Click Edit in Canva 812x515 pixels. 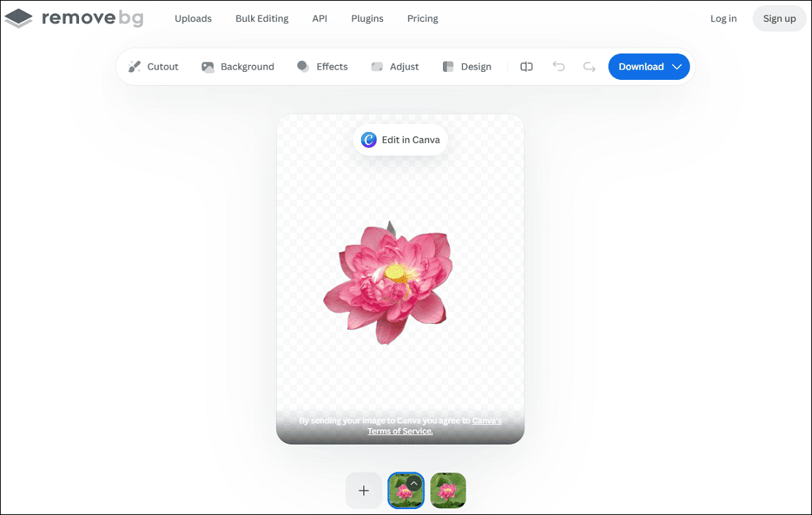[400, 139]
